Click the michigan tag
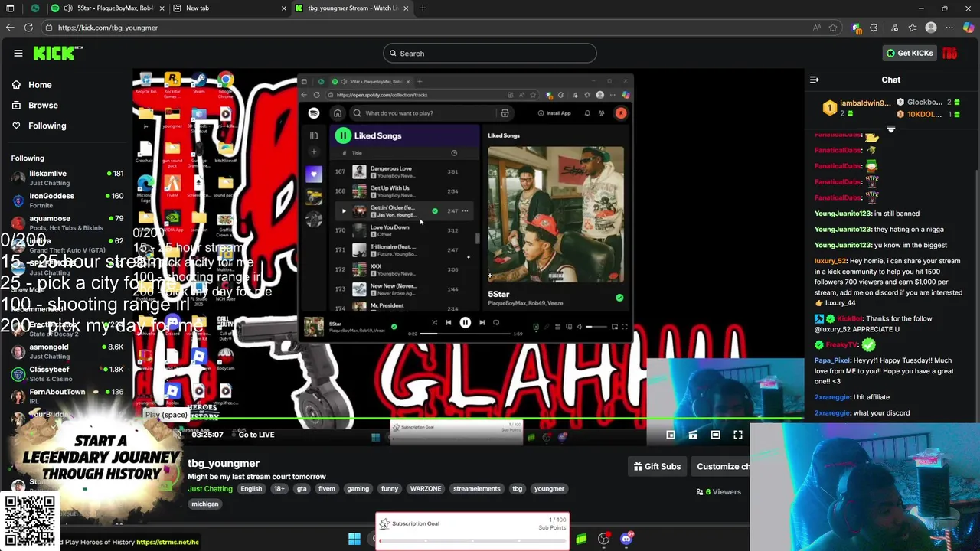This screenshot has height=551, width=980. pos(204,504)
